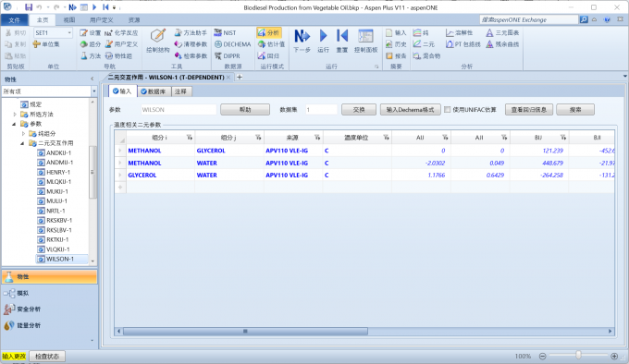This screenshot has height=364, width=629.
Task: Click zoom-in plus button
Action: (x=614, y=356)
